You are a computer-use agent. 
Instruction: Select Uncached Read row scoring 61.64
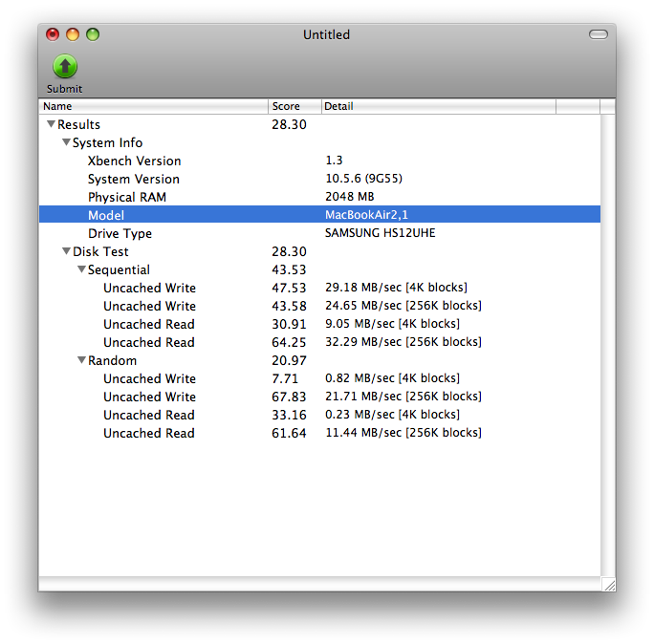(x=320, y=433)
